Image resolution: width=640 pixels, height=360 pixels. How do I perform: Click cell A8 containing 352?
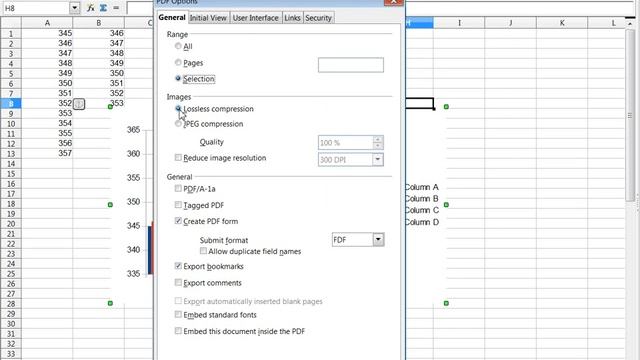[47, 103]
